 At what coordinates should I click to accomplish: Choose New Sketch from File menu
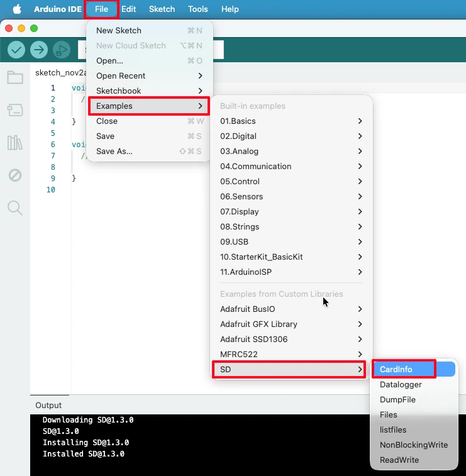tap(149, 30)
